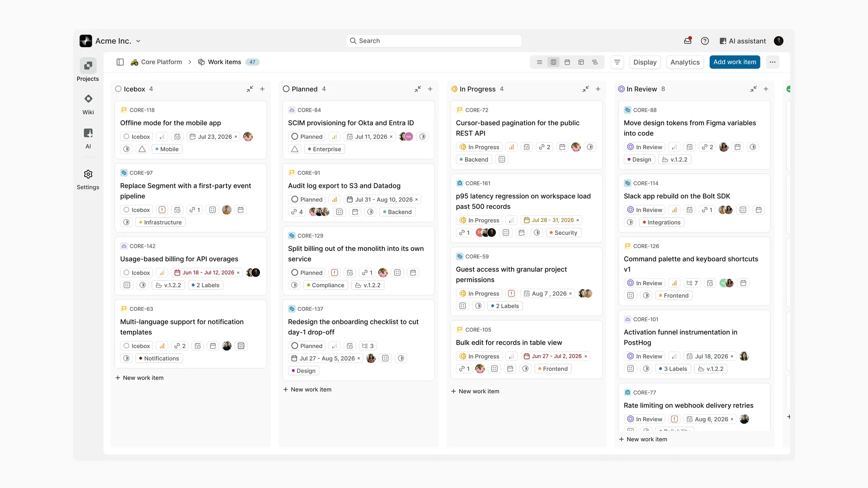This screenshot has height=488, width=868.
Task: Switch to table view layout
Action: 581,62
